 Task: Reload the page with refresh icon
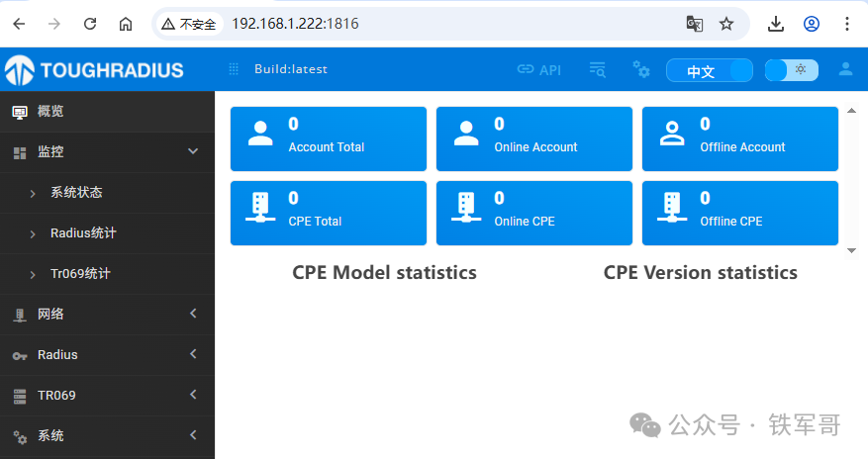[x=90, y=24]
